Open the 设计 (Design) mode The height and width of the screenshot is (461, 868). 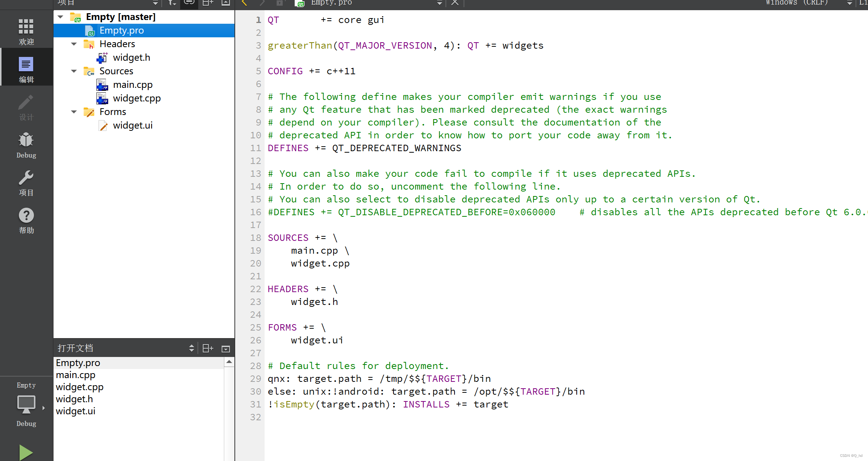(26, 107)
